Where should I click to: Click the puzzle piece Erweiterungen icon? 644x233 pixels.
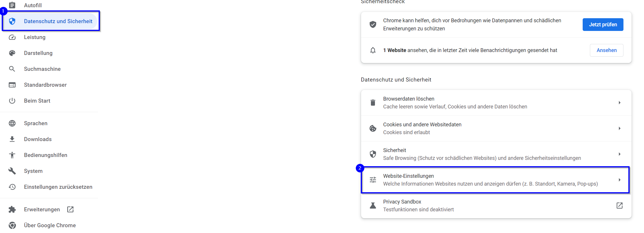pyautogui.click(x=12, y=209)
